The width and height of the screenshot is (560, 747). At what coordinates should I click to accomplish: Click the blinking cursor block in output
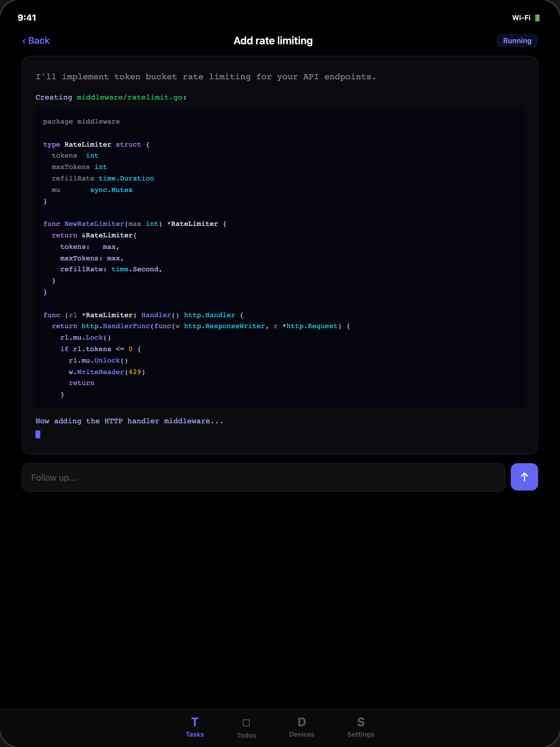(38, 434)
